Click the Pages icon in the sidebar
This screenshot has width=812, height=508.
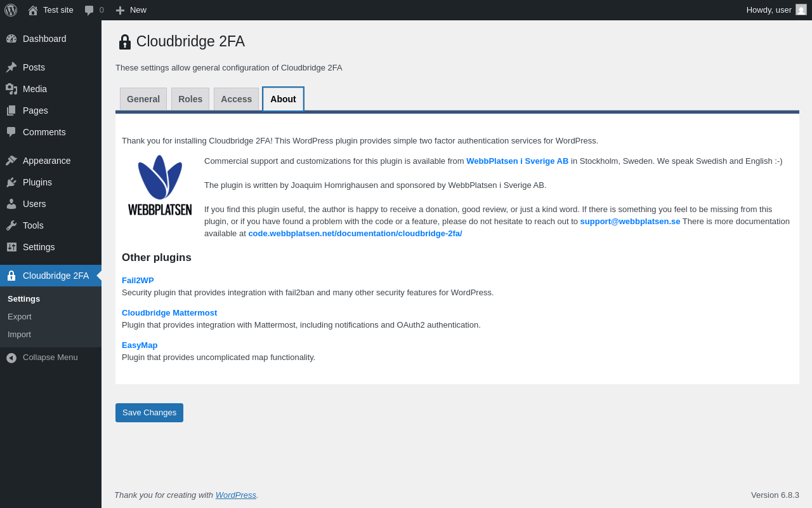click(11, 110)
